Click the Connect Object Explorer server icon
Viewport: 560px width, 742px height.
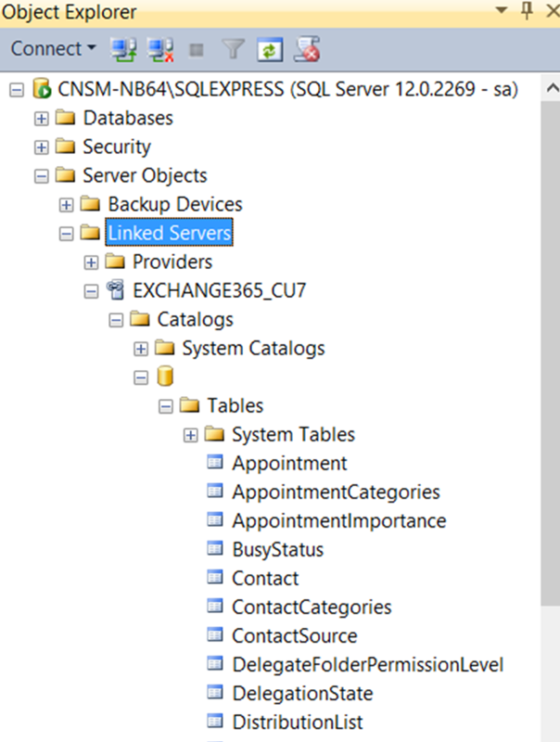pyautogui.click(x=124, y=50)
